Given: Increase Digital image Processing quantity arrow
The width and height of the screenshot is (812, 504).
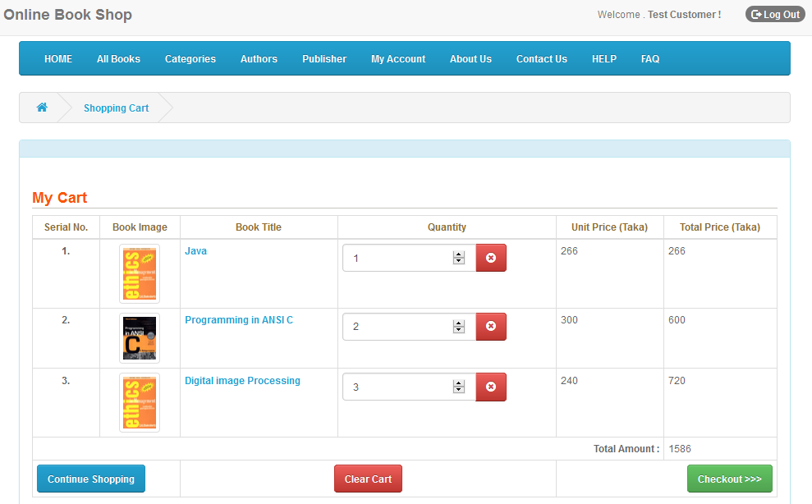Looking at the screenshot, I should click(x=459, y=383).
